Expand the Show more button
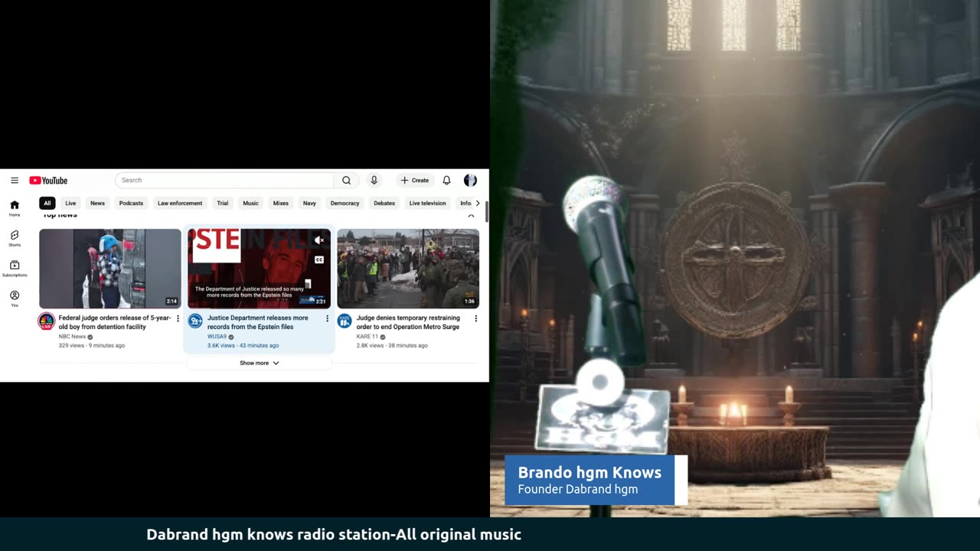Image resolution: width=980 pixels, height=551 pixels. pos(260,363)
